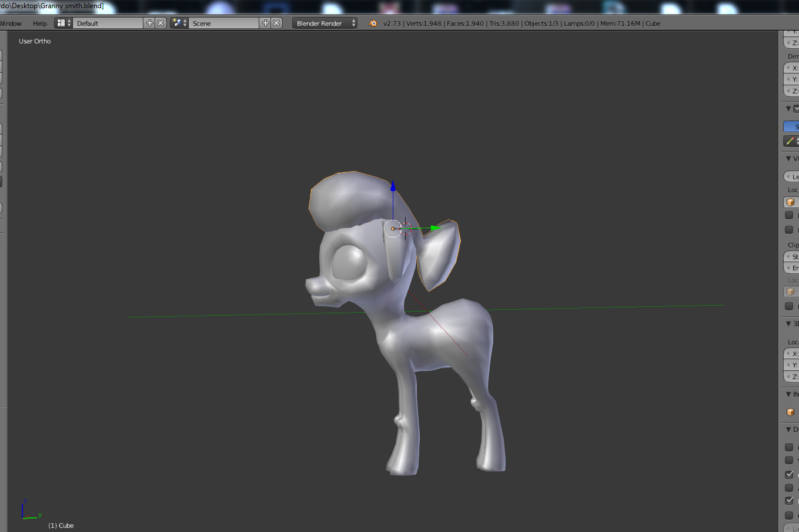The width and height of the screenshot is (799, 532).
Task: Click the (1) Cube object label
Action: [x=61, y=526]
